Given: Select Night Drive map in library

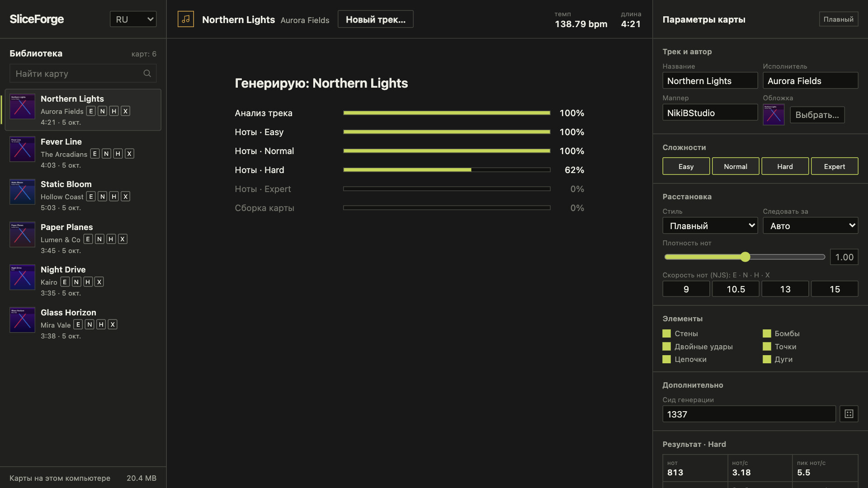Looking at the screenshot, I should tap(83, 281).
